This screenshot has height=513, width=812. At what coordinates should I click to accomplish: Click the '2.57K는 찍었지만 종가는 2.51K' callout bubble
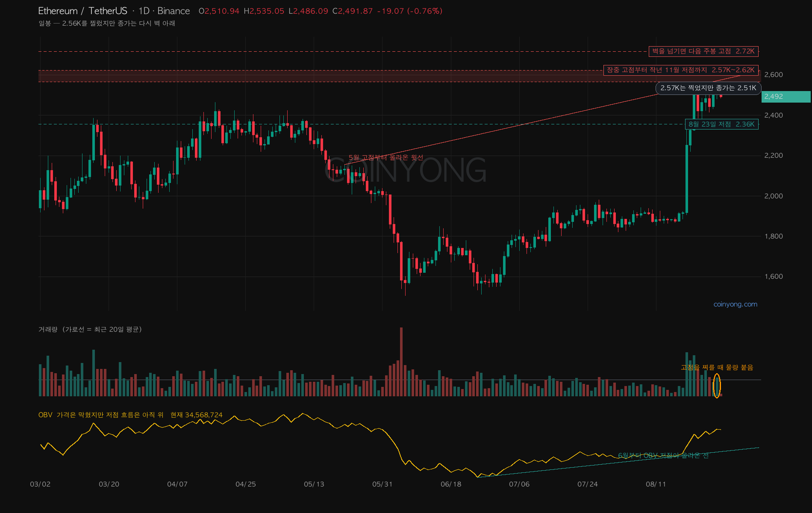(x=708, y=88)
